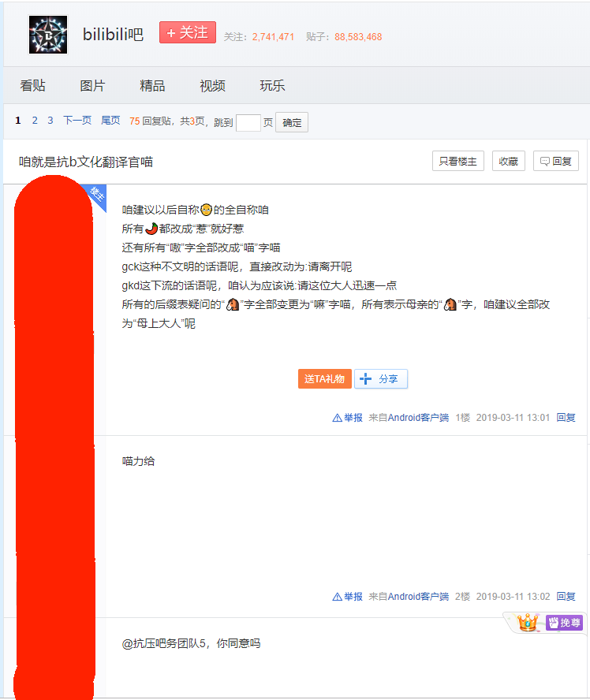Toggle 只看楼主 filter
The width and height of the screenshot is (590, 700).
[457, 161]
